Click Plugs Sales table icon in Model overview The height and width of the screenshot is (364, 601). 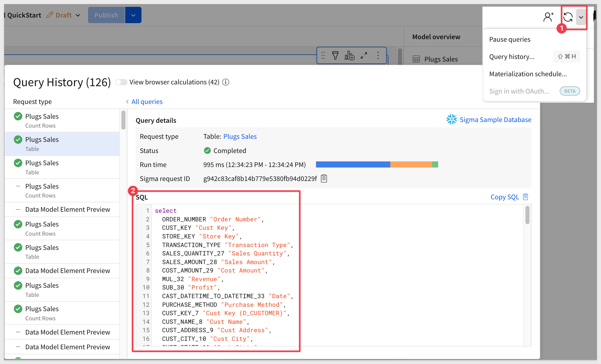coord(416,59)
